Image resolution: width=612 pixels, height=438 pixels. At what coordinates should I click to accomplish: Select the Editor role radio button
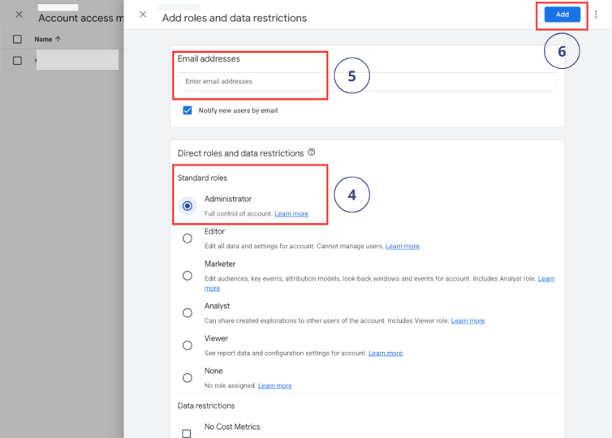point(187,238)
